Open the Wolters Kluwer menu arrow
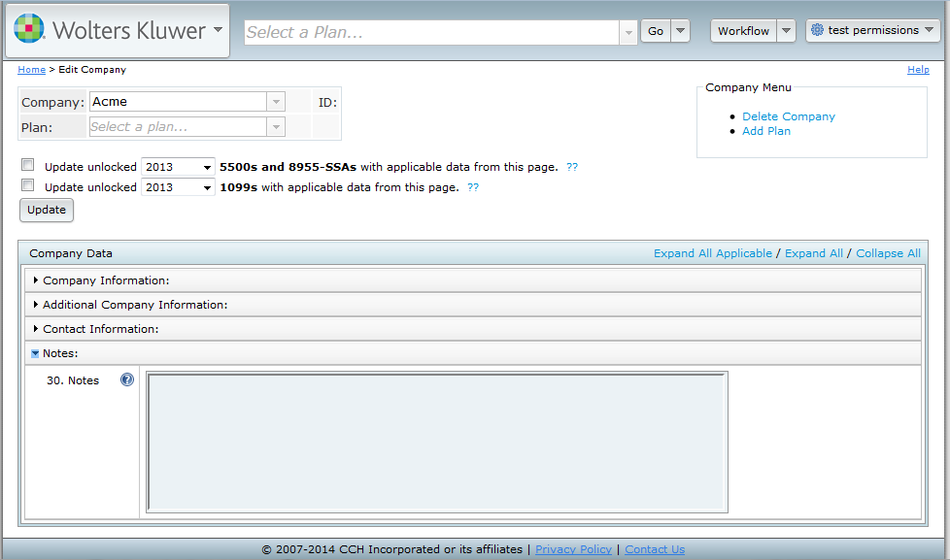This screenshot has width=950, height=560. 219,29
